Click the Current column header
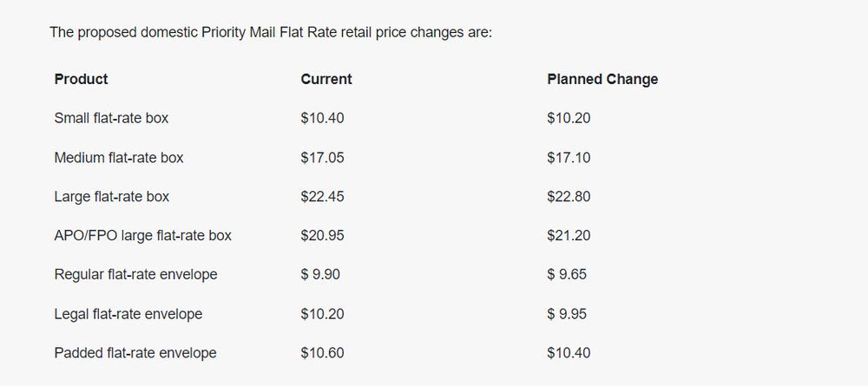 (x=326, y=79)
